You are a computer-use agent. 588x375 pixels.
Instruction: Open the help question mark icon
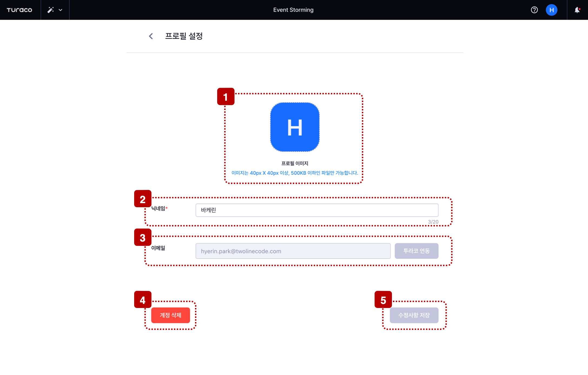pyautogui.click(x=534, y=10)
